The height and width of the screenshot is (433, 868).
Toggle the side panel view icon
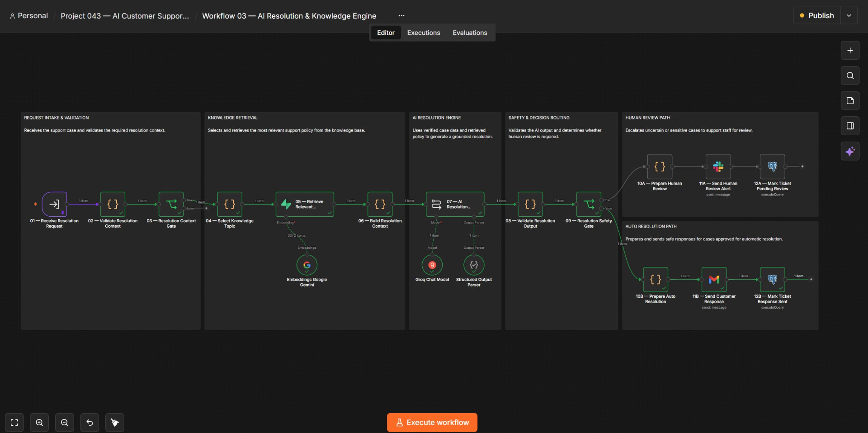pos(850,126)
